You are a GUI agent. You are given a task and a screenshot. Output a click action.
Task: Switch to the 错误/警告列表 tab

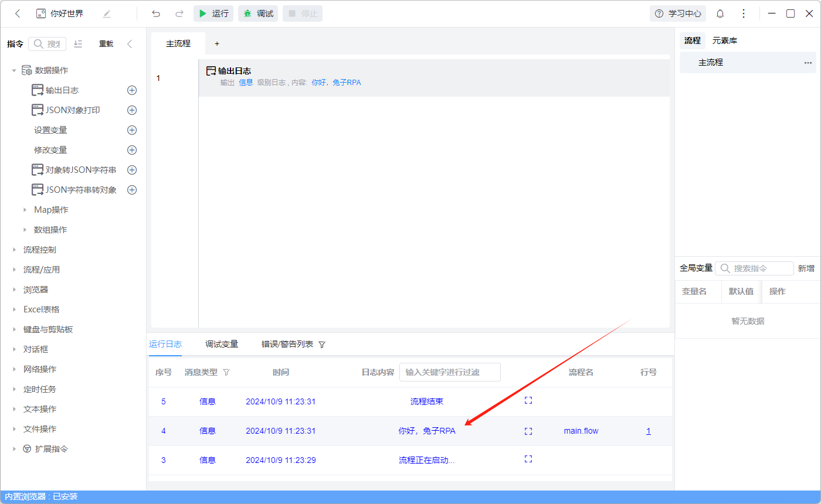click(x=287, y=344)
